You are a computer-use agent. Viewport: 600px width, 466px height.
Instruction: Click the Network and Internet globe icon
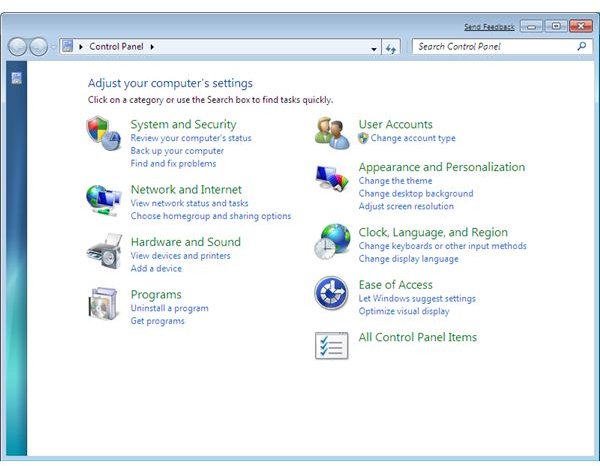click(103, 200)
